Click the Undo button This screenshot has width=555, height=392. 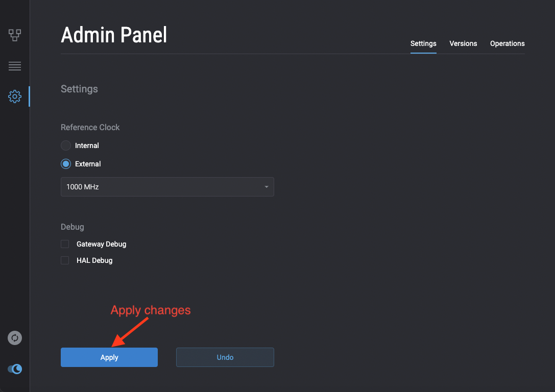(225, 357)
